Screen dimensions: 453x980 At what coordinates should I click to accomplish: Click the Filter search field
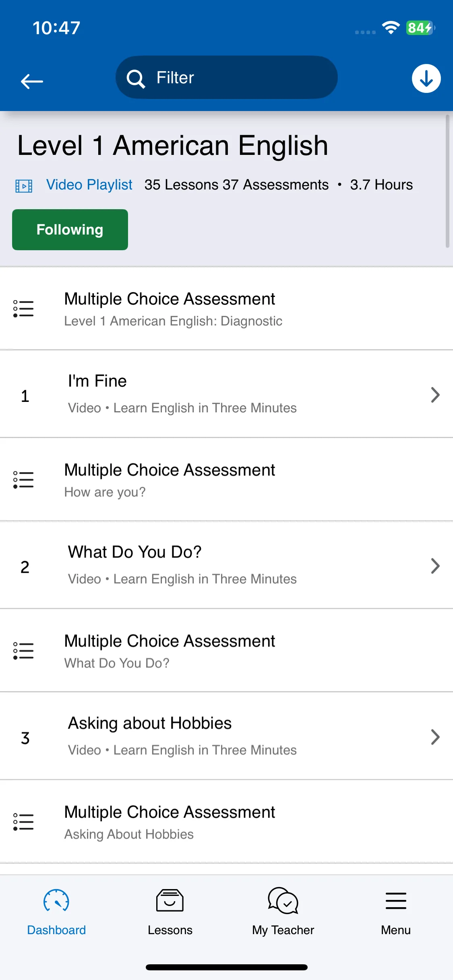coord(226,77)
